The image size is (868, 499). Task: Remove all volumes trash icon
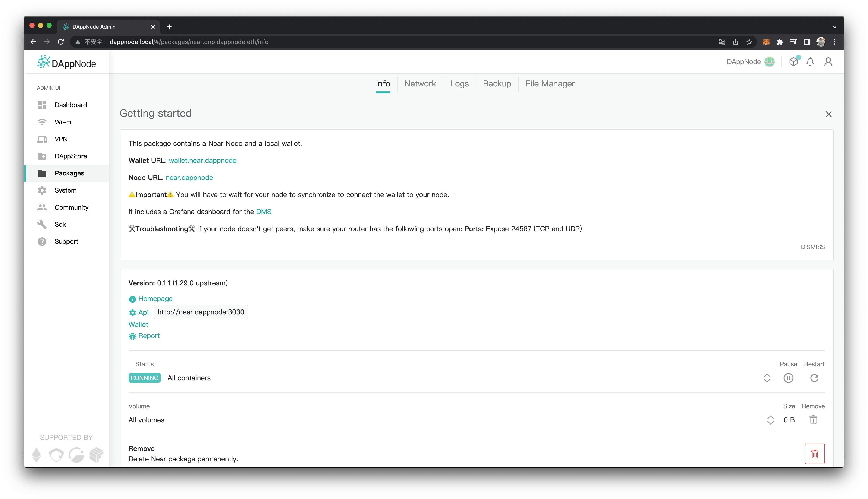click(813, 420)
